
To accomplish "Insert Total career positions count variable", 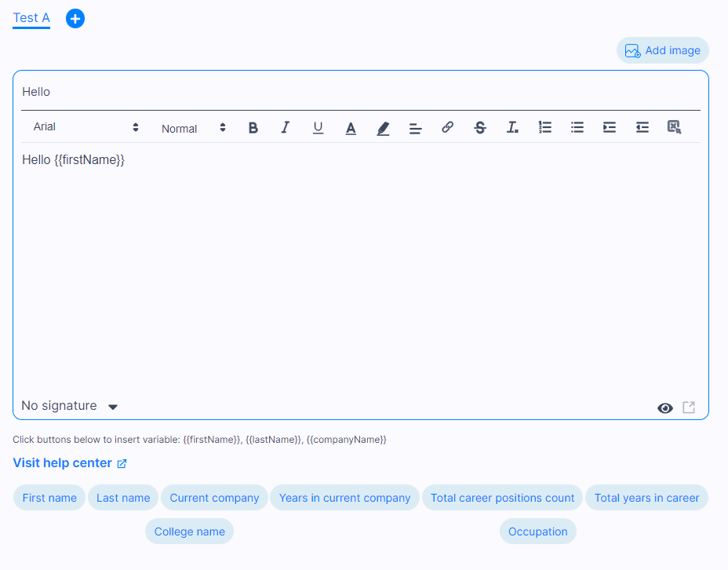I will (x=502, y=498).
